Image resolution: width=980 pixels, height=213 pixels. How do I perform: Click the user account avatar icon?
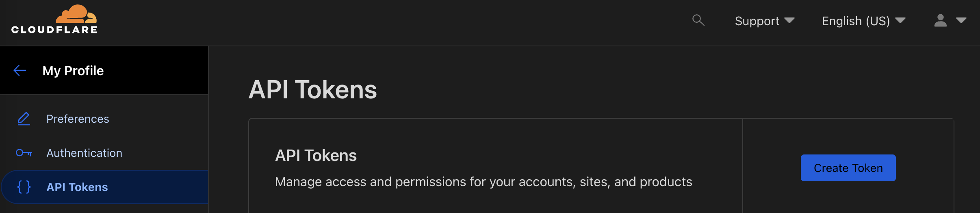940,20
